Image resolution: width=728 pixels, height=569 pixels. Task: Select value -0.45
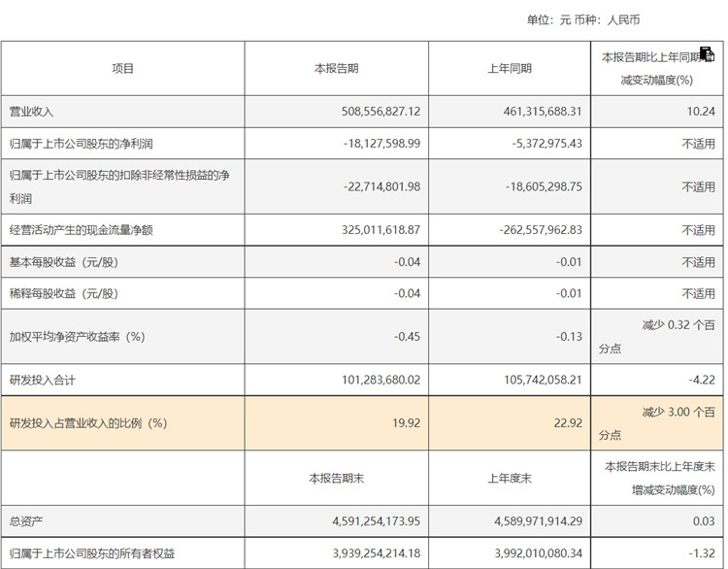407,337
